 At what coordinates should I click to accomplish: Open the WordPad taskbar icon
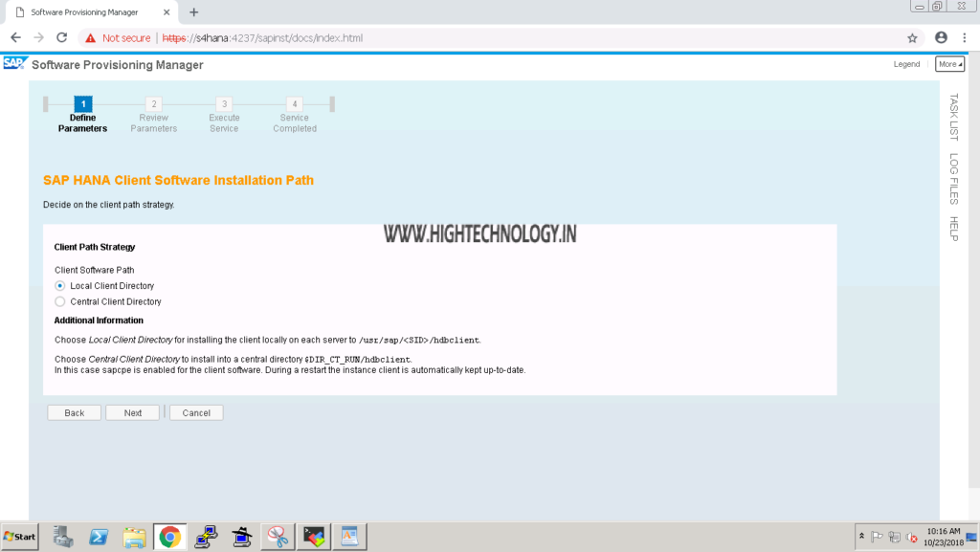[x=349, y=537]
